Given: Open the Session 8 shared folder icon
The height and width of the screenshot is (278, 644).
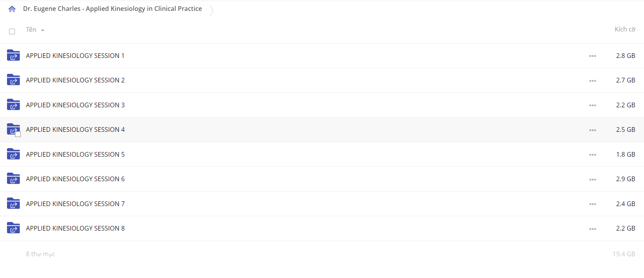Looking at the screenshot, I should 13,228.
